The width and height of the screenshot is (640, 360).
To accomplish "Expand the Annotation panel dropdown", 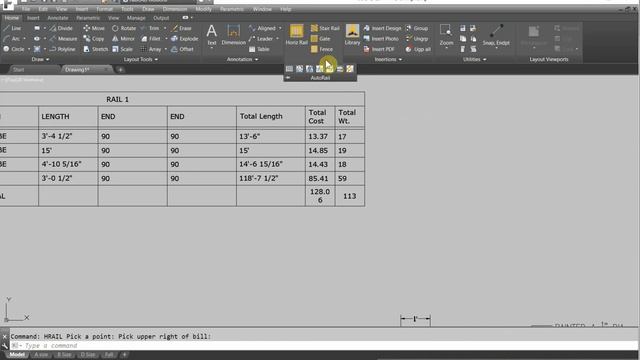I will click(x=242, y=59).
